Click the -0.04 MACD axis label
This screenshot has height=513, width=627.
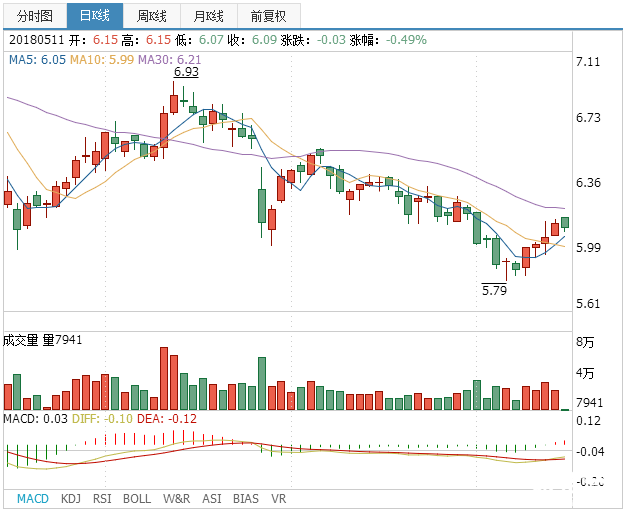590,451
